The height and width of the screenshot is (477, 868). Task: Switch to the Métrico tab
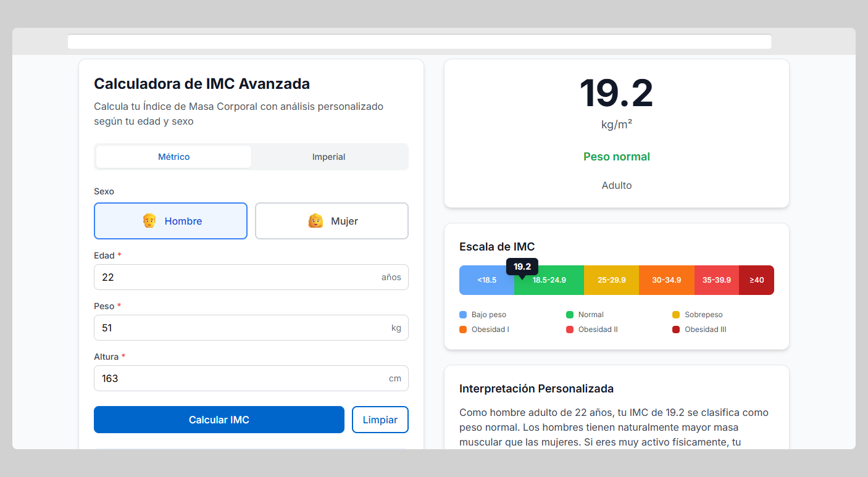click(173, 156)
